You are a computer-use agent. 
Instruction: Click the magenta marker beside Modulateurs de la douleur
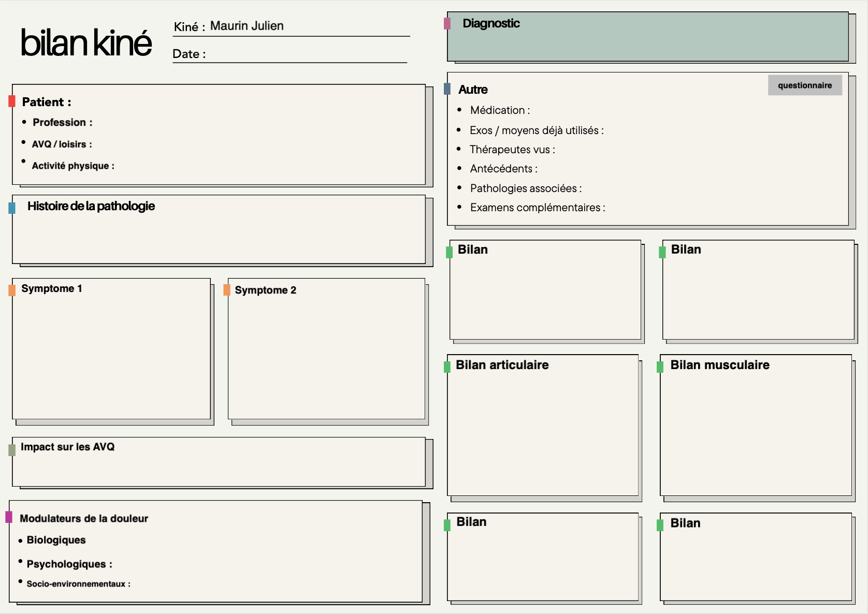click(x=9, y=517)
